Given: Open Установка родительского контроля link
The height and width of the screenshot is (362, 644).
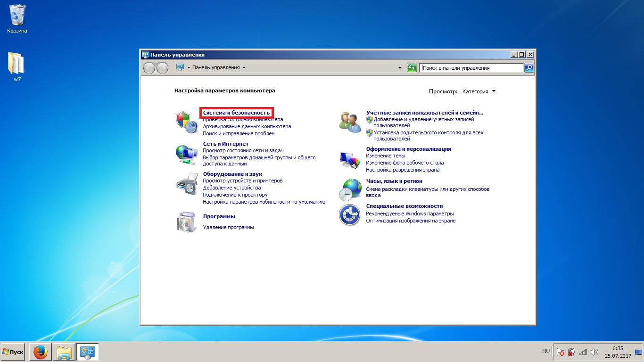Looking at the screenshot, I should (x=429, y=136).
